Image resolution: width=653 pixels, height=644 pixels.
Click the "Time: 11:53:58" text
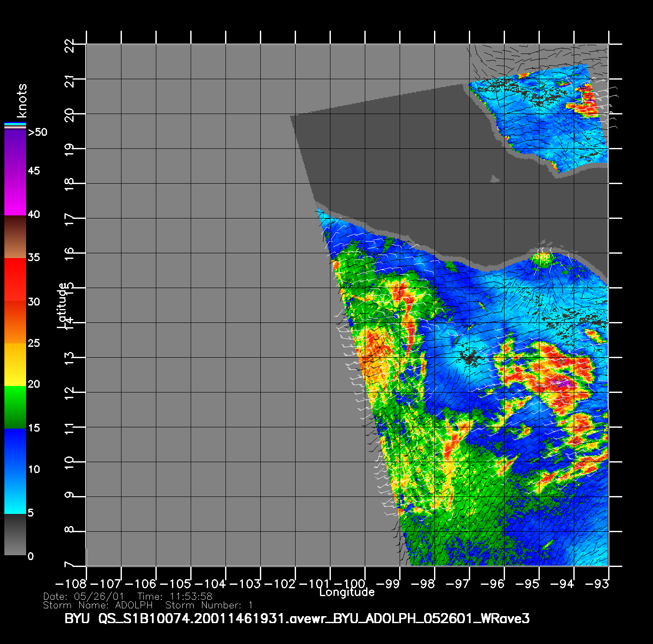[x=175, y=597]
